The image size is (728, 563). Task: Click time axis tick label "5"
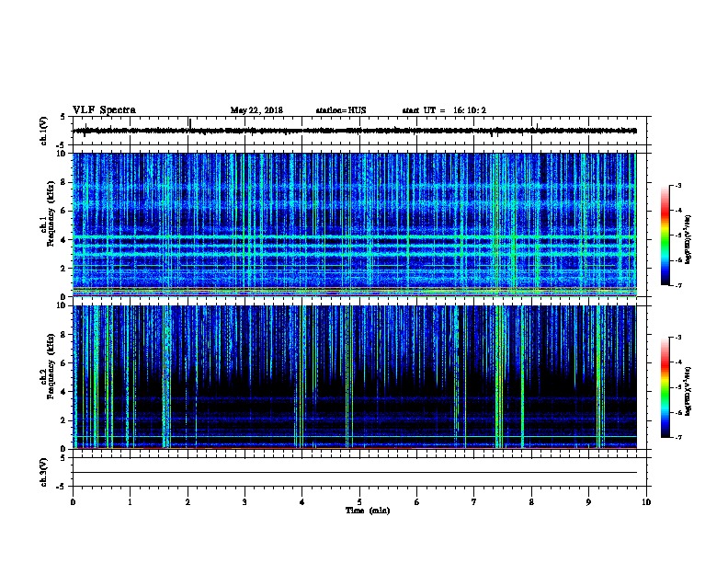pyautogui.click(x=359, y=502)
